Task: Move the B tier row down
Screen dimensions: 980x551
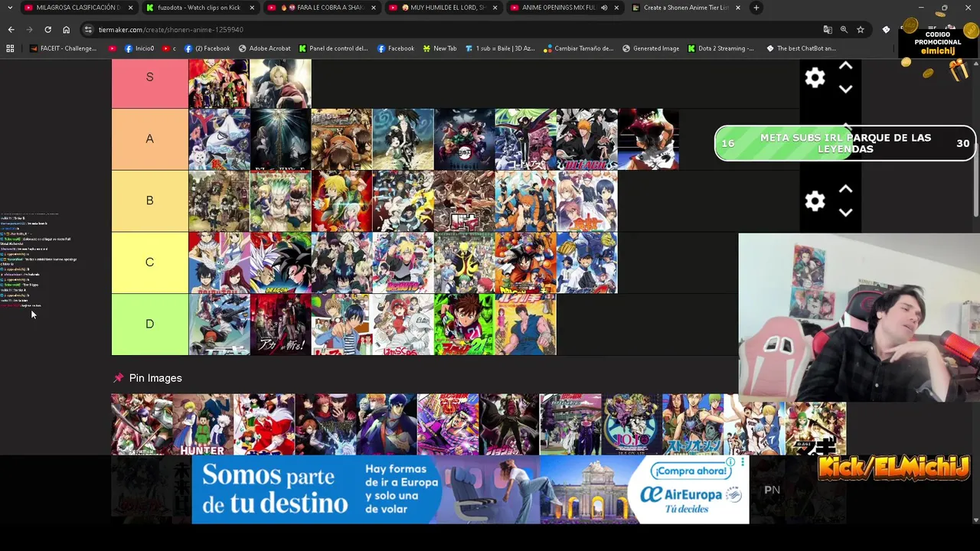Action: click(x=846, y=212)
